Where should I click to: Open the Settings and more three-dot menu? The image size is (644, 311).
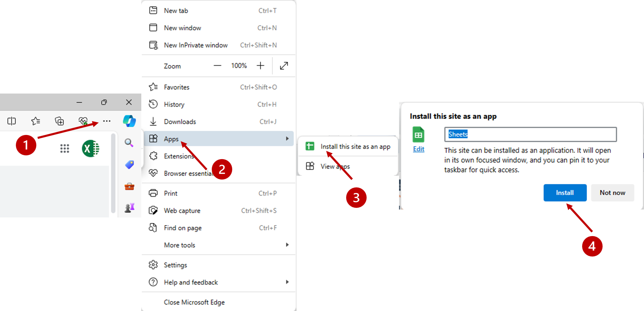[x=107, y=121]
